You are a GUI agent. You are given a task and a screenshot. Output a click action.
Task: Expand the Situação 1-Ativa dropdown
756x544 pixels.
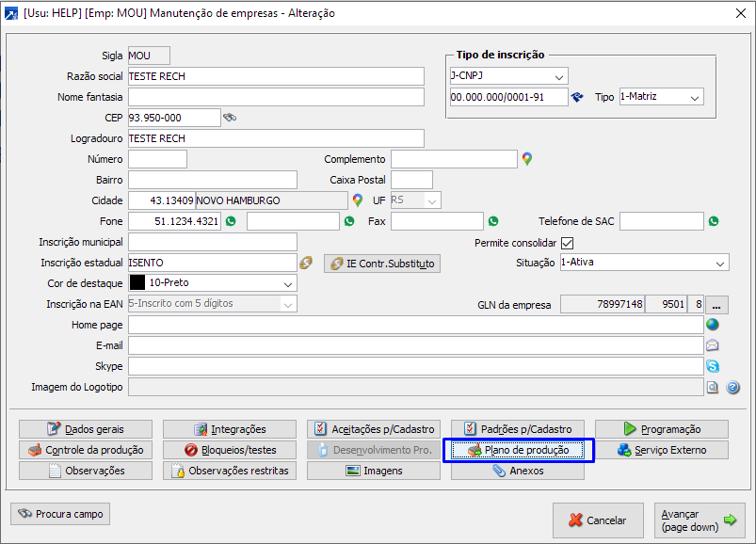coord(720,263)
